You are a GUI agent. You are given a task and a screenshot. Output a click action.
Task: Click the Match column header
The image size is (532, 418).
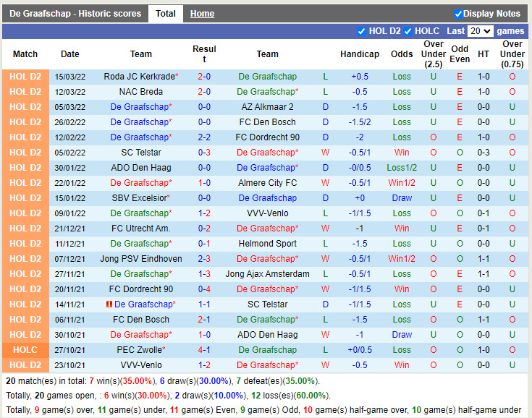25,54
